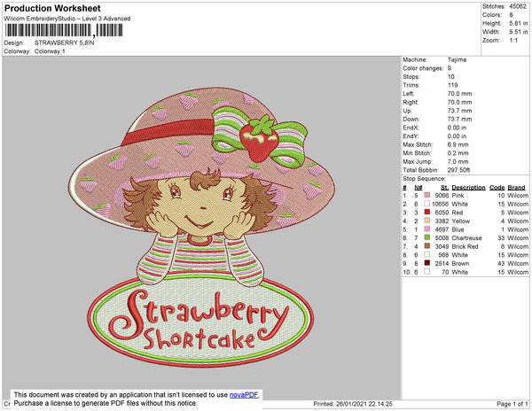Click the swatch next to Blue
Image resolution: width=532 pixels, height=411 pixels.
point(427,229)
